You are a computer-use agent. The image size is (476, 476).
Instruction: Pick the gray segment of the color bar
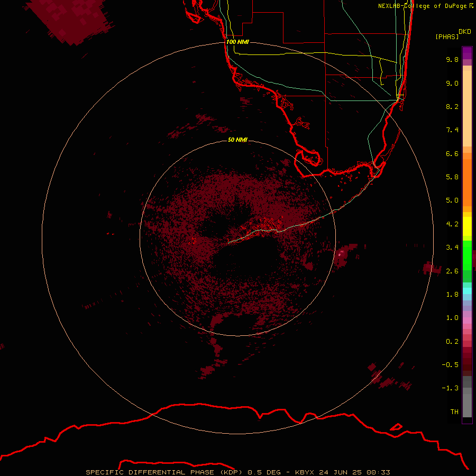[467, 398]
